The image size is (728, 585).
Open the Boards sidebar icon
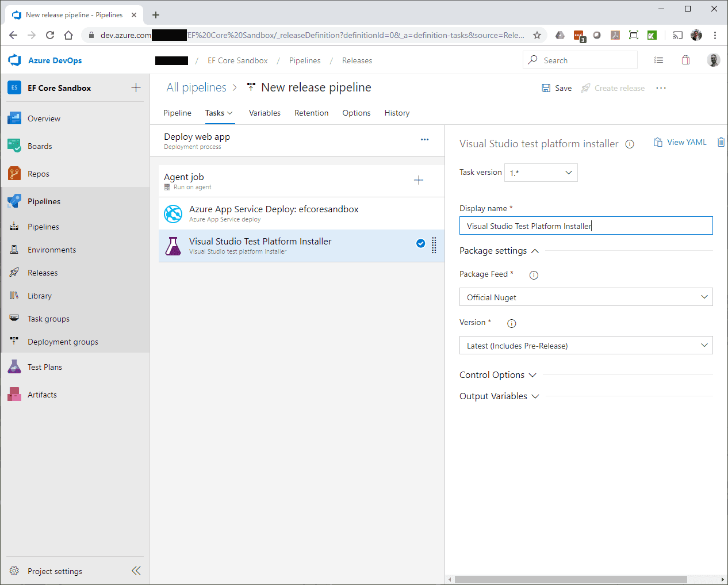(14, 146)
